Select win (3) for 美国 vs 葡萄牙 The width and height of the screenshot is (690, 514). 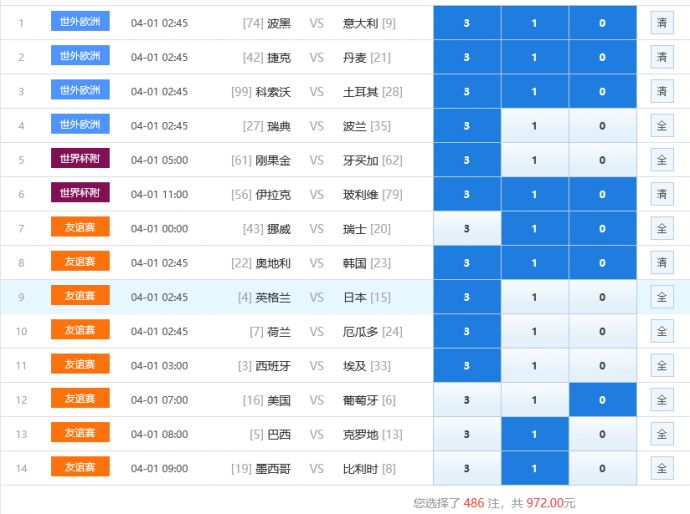coord(466,400)
